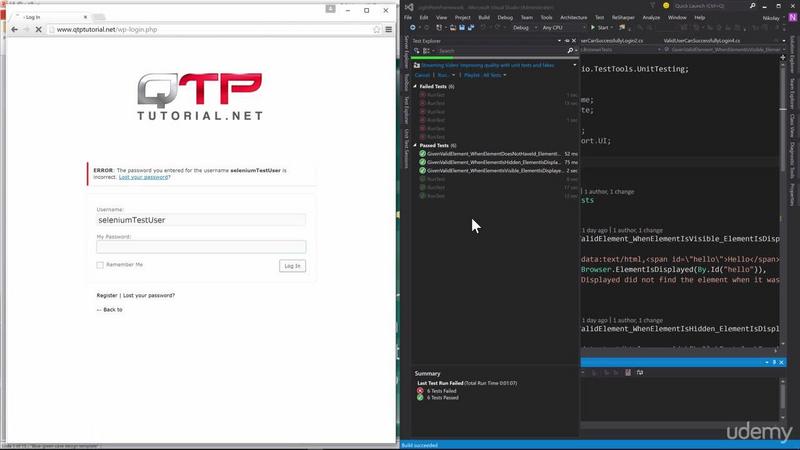Open the Architecture menu

[x=573, y=17]
